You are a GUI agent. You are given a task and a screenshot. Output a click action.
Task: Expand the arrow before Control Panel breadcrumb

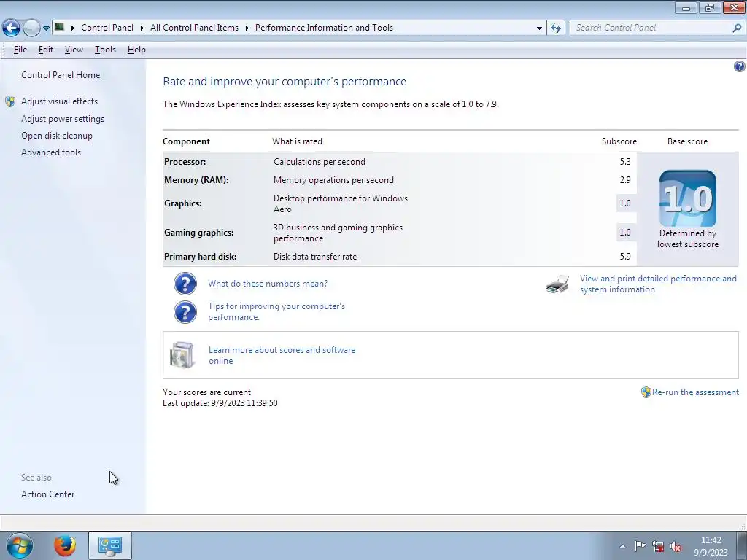coord(72,28)
